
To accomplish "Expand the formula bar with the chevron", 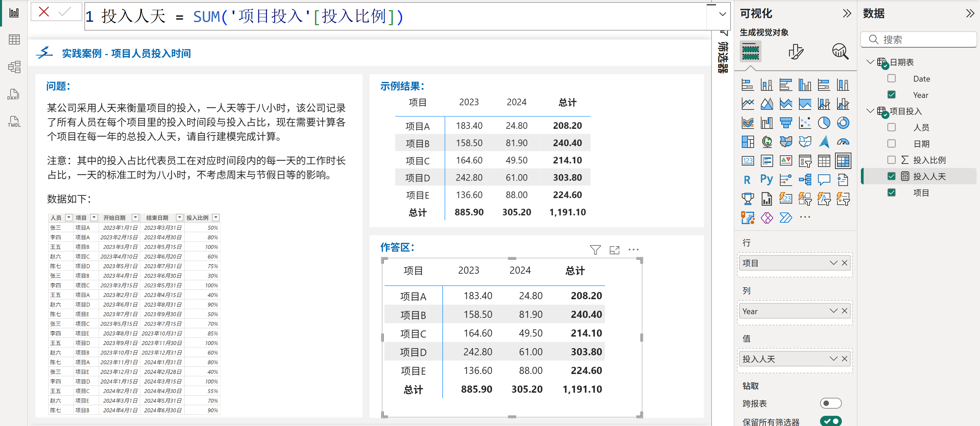I will click(722, 14).
